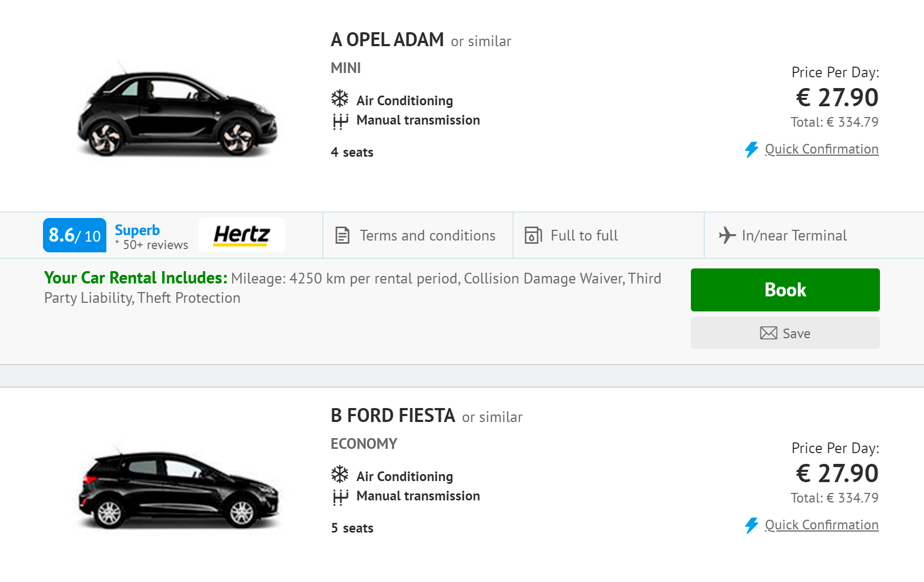Click the manual transmission icon for Ford Fiesta
Screen dimensions: 924x582
coord(340,497)
